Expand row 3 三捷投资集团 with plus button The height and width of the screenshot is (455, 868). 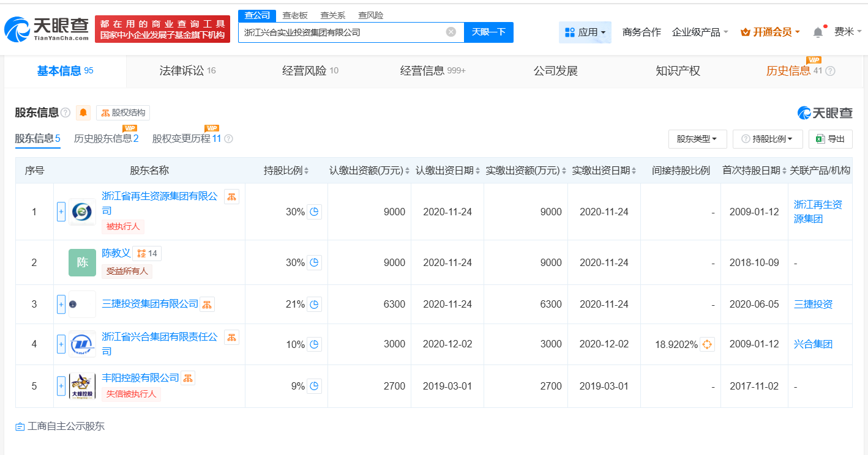click(x=61, y=304)
